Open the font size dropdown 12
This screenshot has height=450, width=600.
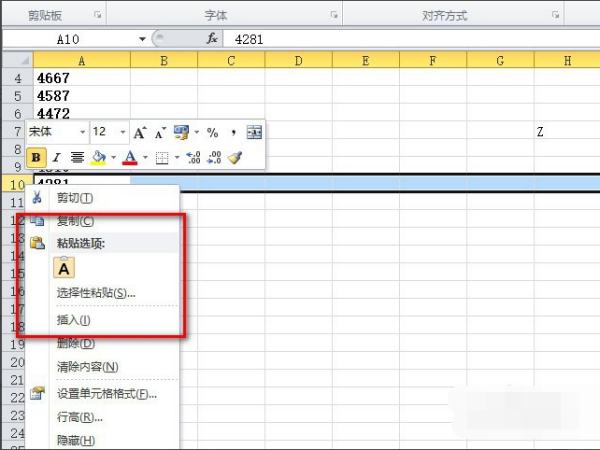click(122, 132)
